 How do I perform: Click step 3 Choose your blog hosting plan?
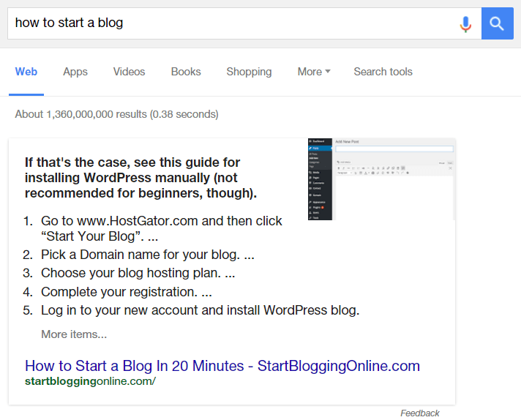tap(138, 273)
